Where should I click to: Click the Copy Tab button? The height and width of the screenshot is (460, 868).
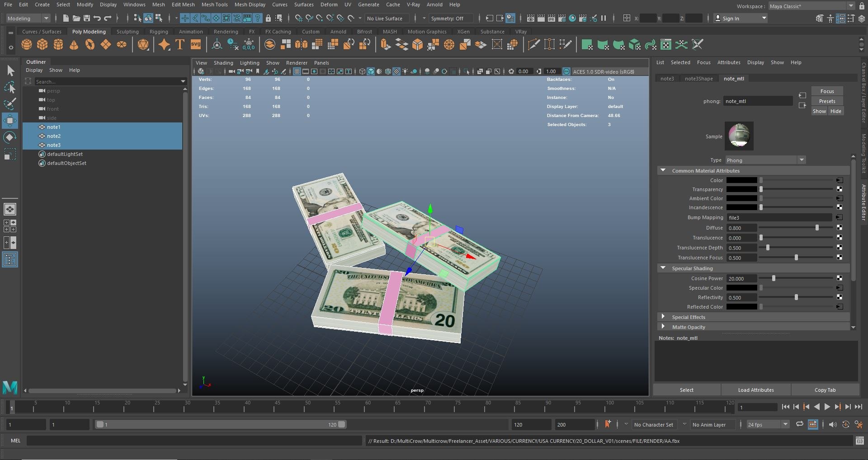[825, 390]
